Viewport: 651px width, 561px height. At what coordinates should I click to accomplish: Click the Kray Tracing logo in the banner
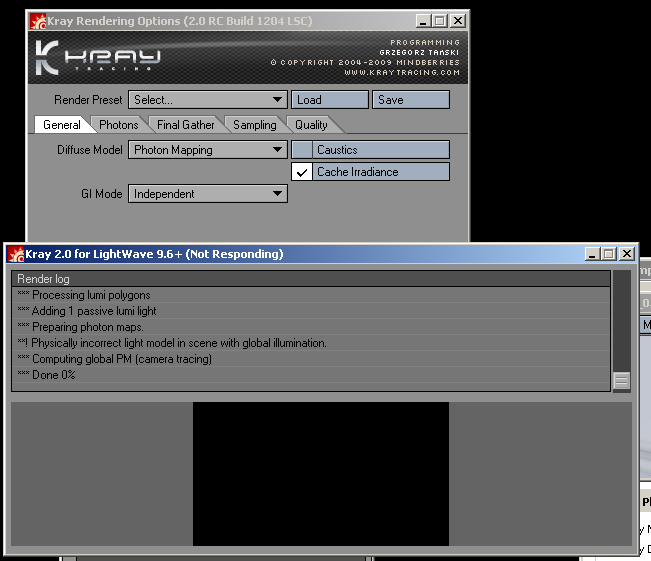point(98,58)
